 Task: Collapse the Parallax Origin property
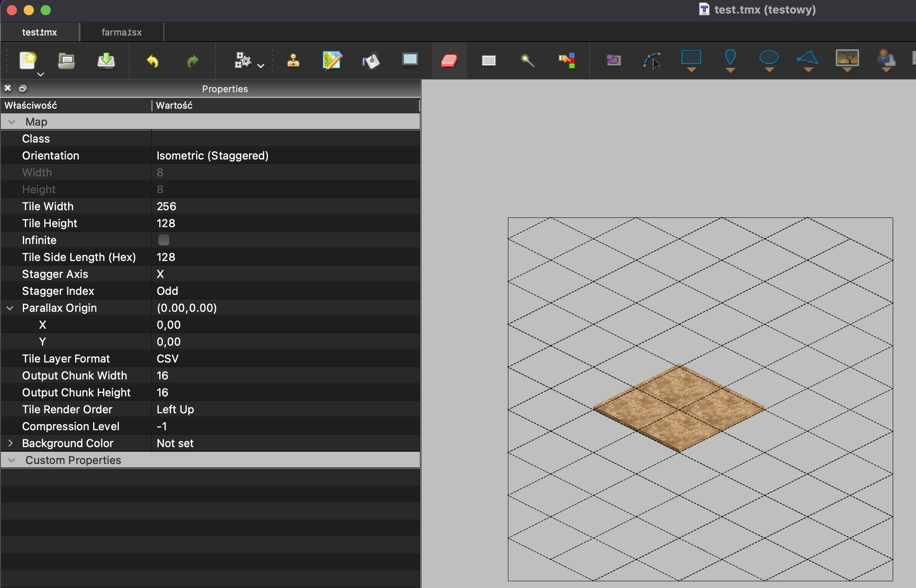click(x=10, y=308)
